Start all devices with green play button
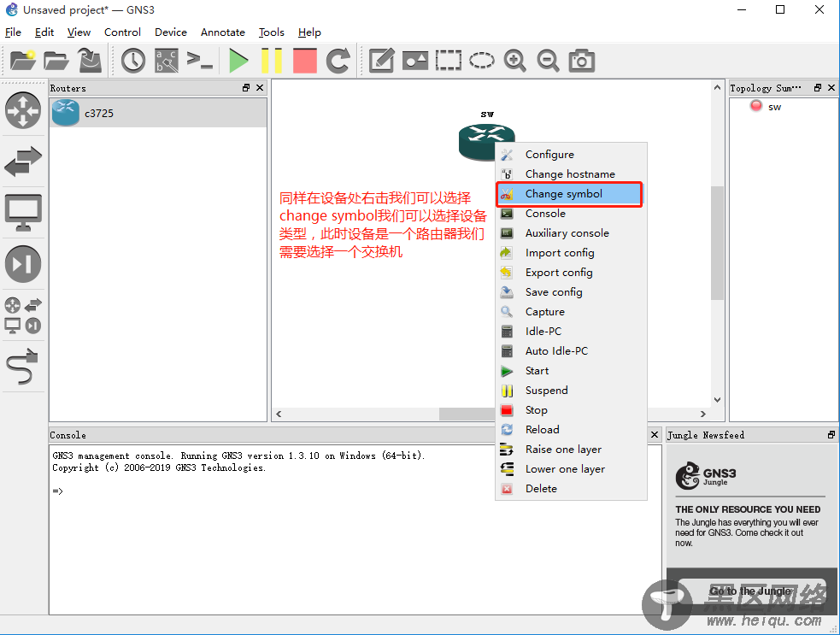Image resolution: width=840 pixels, height=635 pixels. point(238,61)
